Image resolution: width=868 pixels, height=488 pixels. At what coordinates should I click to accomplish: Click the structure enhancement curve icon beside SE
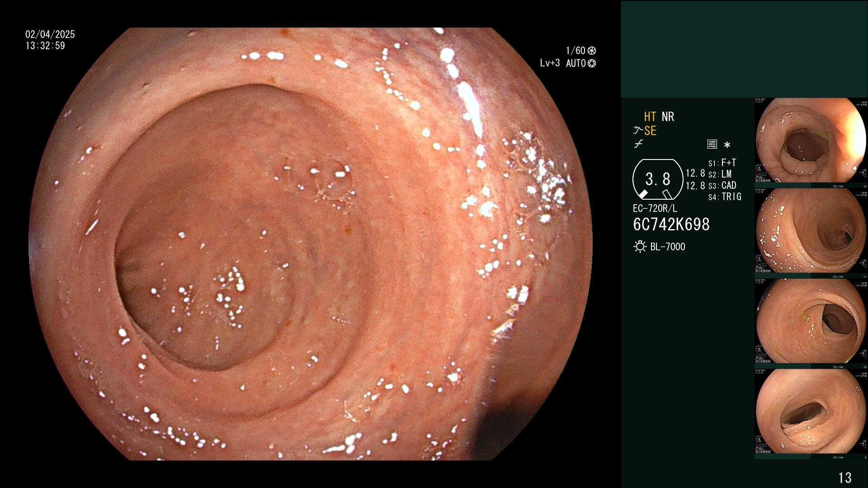(638, 131)
